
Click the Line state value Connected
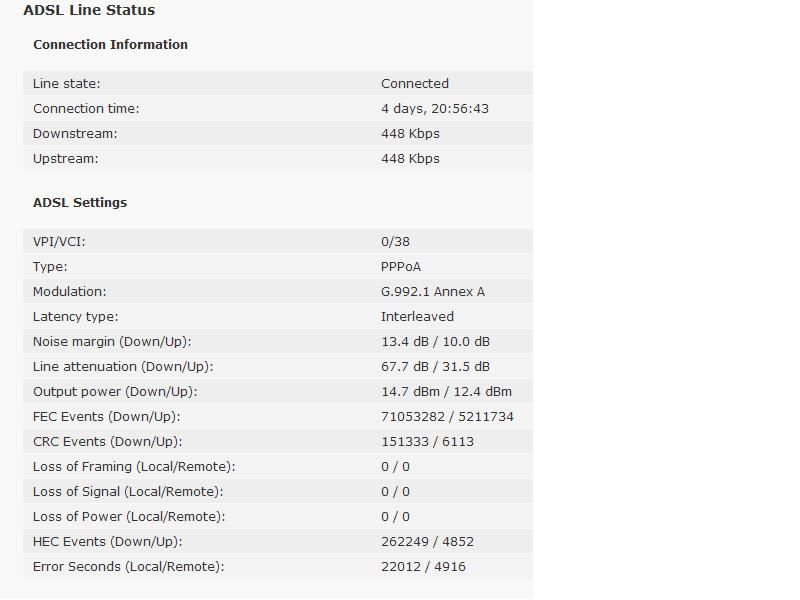(415, 84)
